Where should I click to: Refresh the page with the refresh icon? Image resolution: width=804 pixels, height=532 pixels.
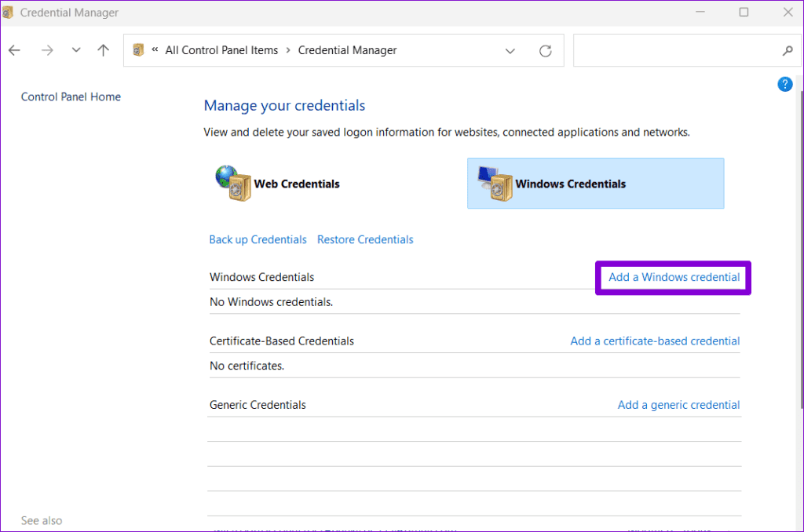tap(546, 50)
